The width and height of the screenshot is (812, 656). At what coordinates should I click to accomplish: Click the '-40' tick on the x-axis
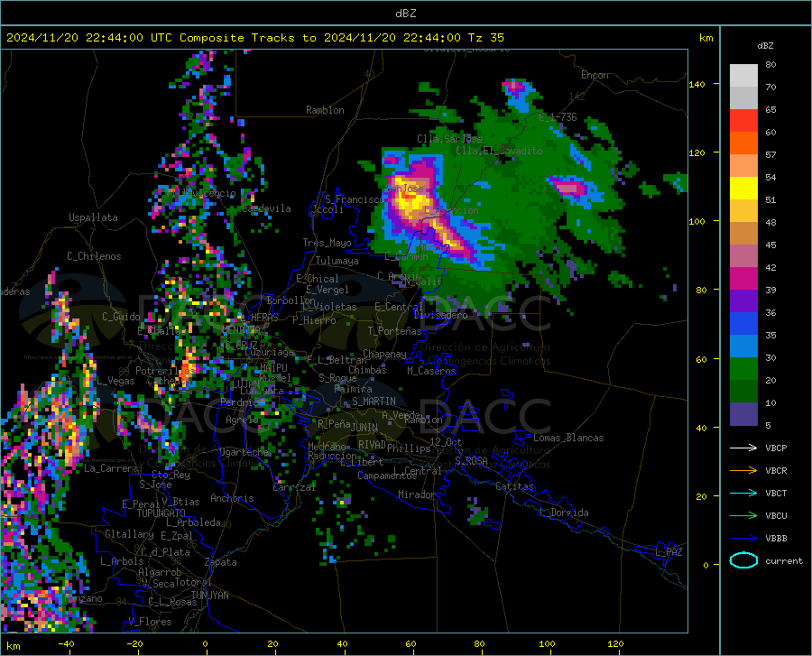[66, 644]
